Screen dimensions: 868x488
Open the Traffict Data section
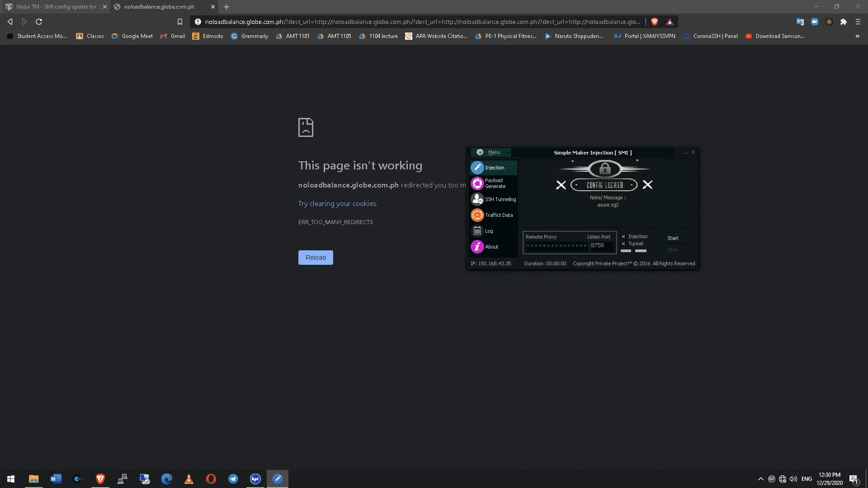[493, 215]
